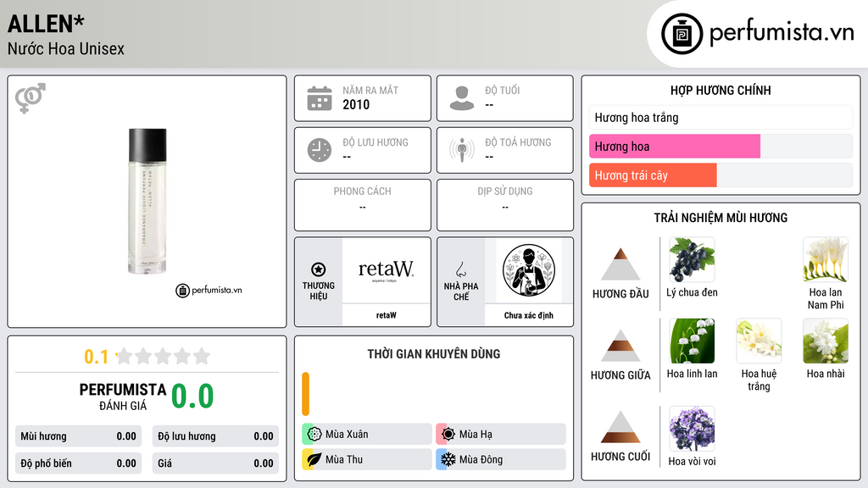Select the Mùa Đông season label
The width and height of the screenshot is (868, 488).
click(x=481, y=459)
